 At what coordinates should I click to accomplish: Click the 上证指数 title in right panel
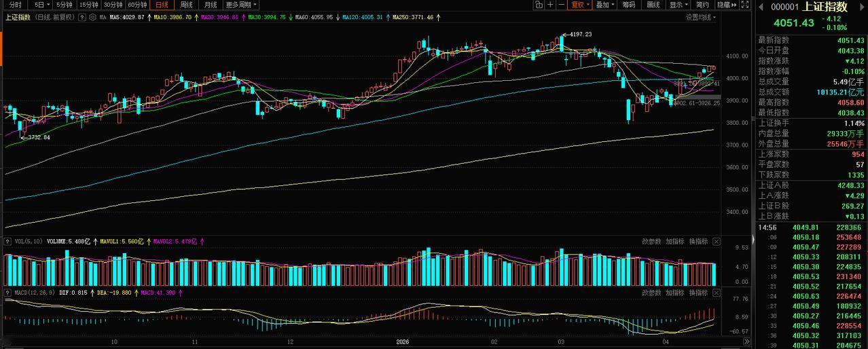(825, 7)
